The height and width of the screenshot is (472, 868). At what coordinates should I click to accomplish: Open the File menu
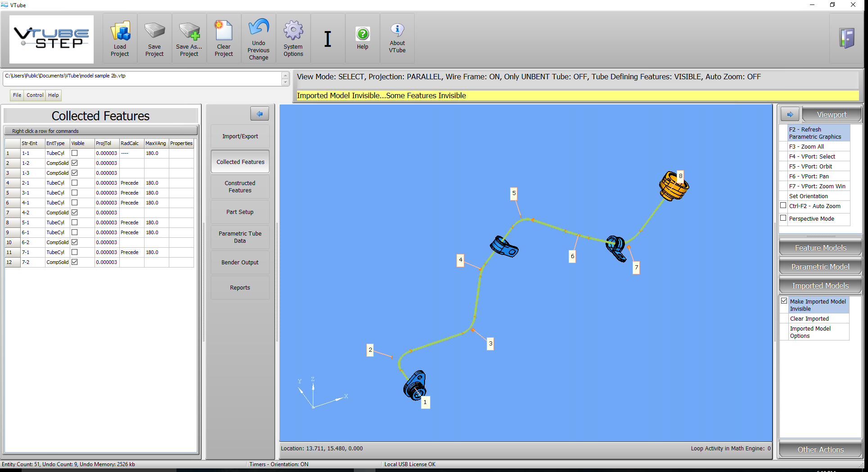coord(17,95)
